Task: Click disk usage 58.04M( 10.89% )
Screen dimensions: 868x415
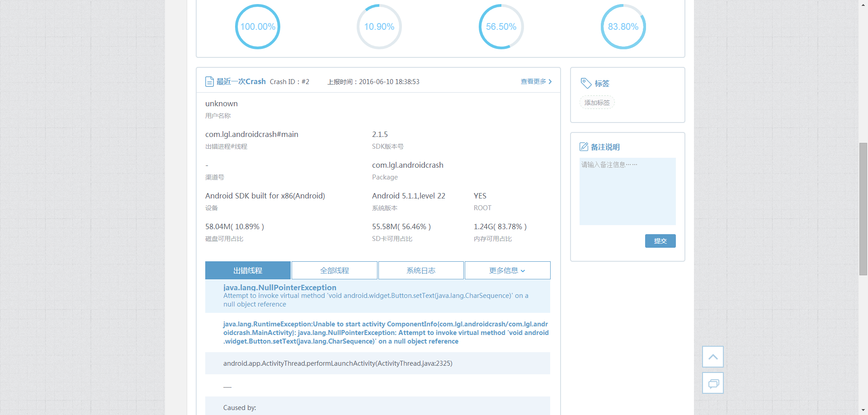Action: click(235, 226)
